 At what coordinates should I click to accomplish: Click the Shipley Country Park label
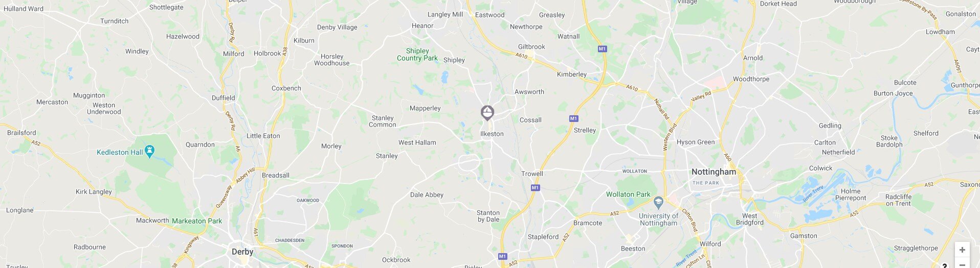tap(417, 54)
